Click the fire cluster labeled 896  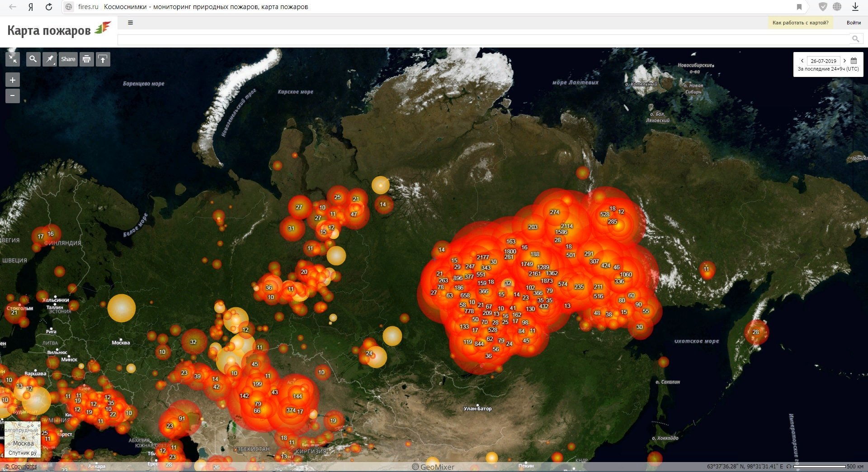(x=458, y=278)
